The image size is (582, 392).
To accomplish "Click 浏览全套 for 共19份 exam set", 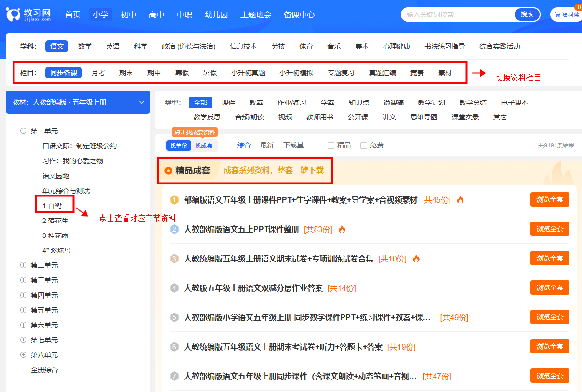I will pyautogui.click(x=550, y=347).
